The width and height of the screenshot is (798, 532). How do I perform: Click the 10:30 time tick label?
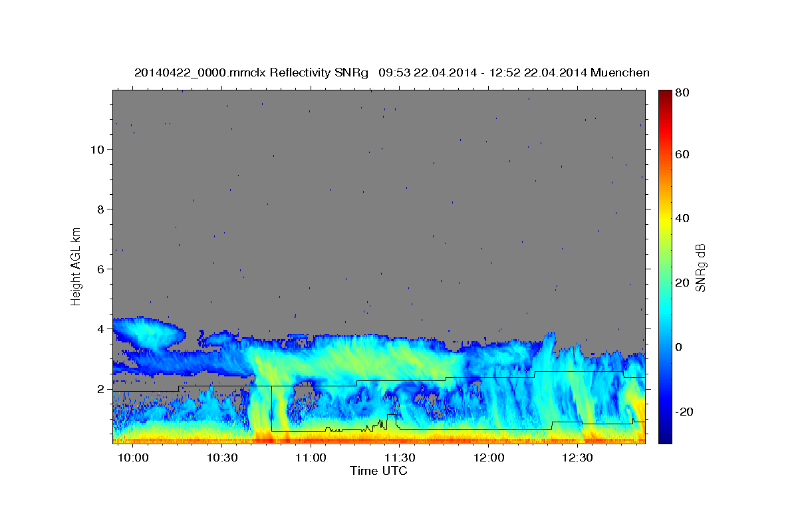click(x=222, y=458)
